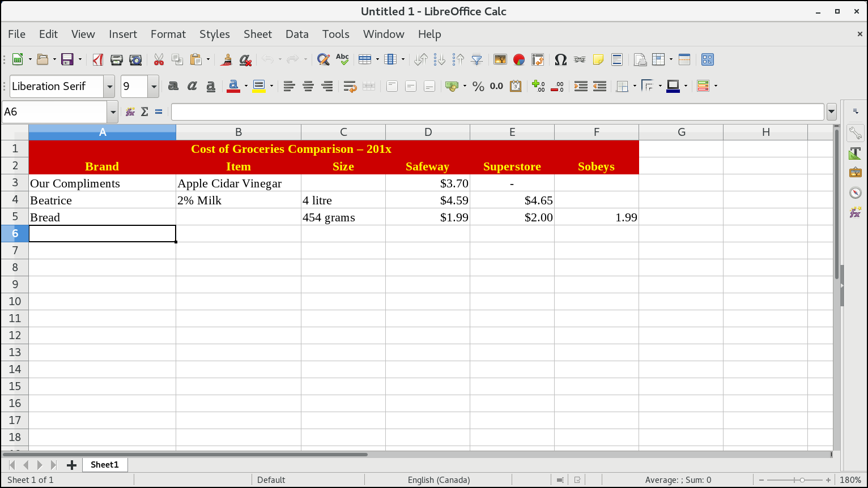Click the Print icon
868x488 pixels.
coord(117,59)
